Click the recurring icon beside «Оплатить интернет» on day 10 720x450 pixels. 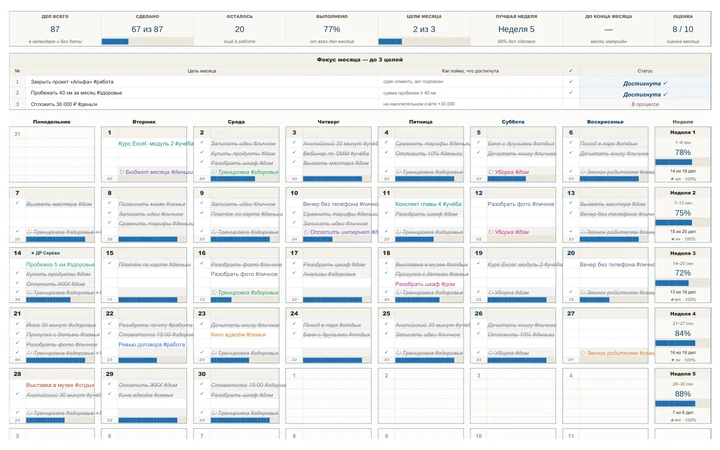306,232
